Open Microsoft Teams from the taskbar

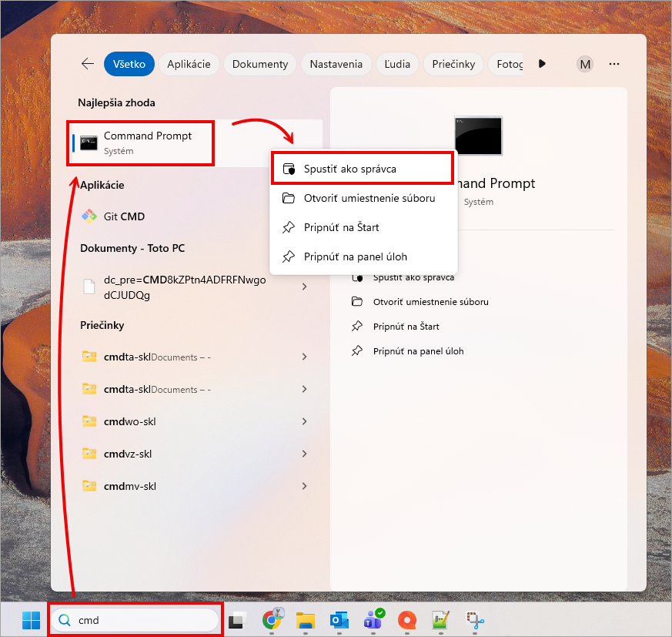point(373,620)
